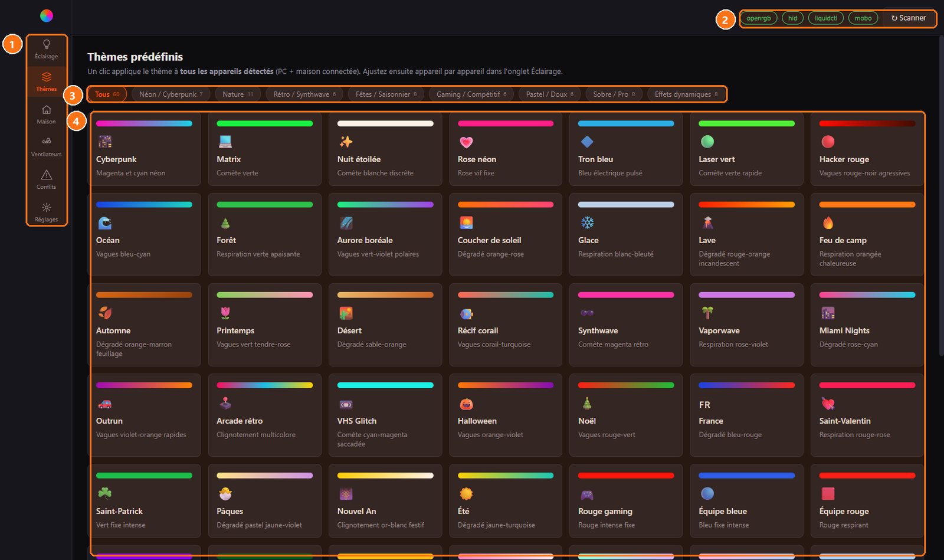
Task: Select Fêtes / Saisonnier filter
Action: (386, 94)
